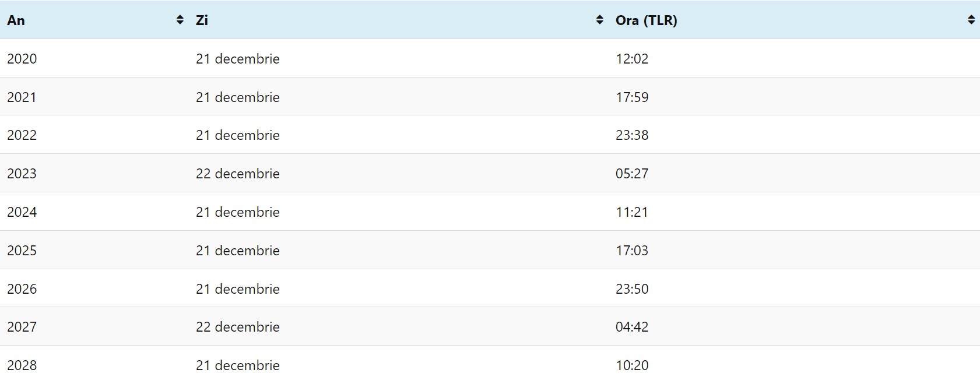
Task: Click the time 05:27 cell
Action: coord(632,174)
